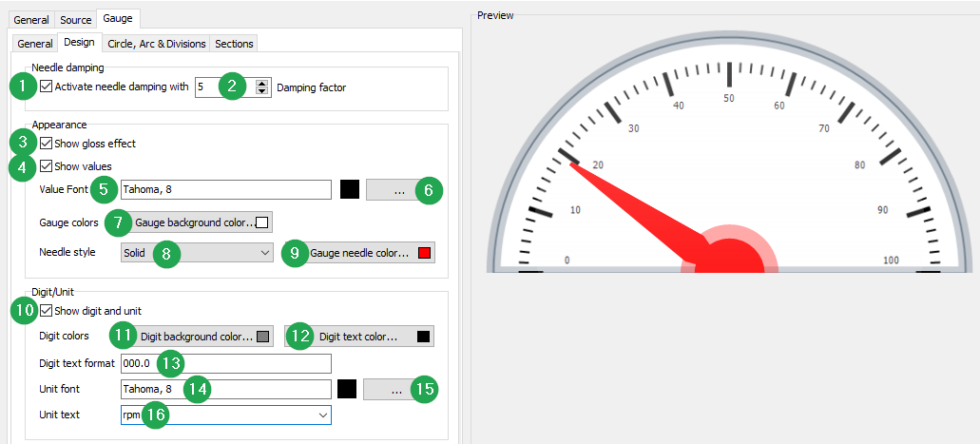
Task: Uncheck Show values checkbox
Action: tap(46, 165)
